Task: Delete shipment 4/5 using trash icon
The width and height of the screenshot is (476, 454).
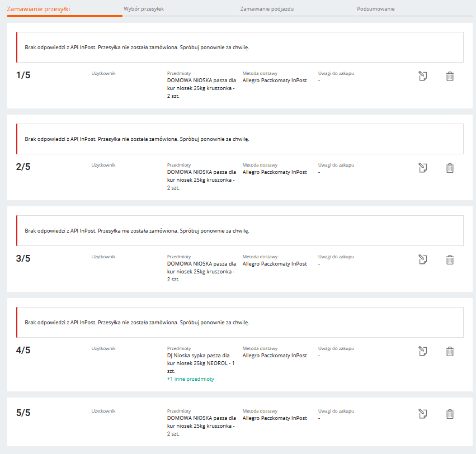Action: (x=450, y=352)
